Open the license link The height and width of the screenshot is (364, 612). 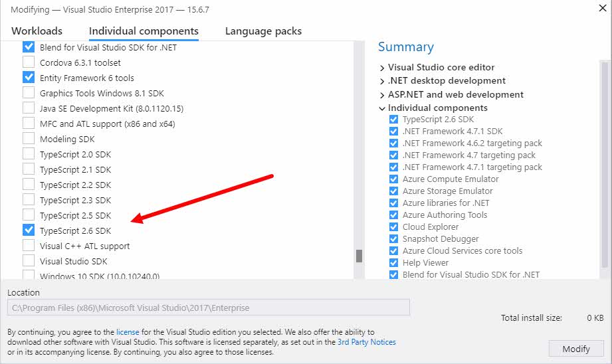click(128, 332)
